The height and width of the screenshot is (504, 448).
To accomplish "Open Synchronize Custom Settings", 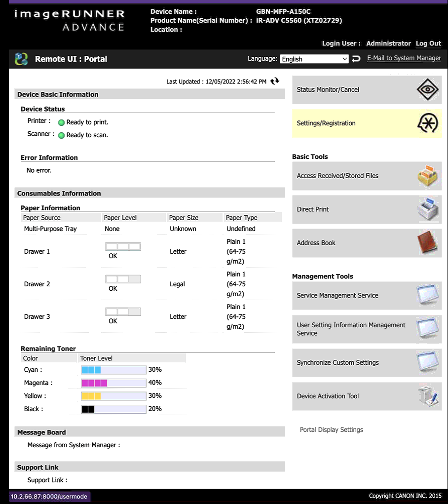I will click(x=367, y=362).
